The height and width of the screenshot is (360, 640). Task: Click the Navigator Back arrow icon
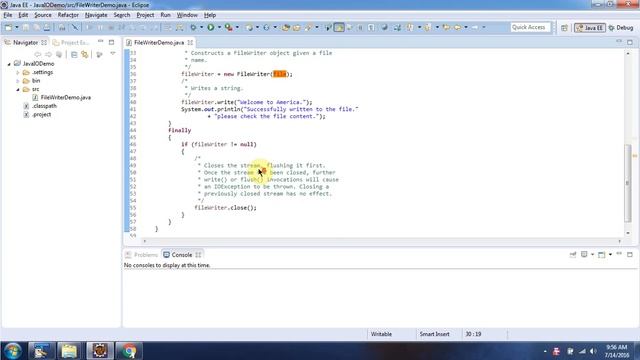[x=38, y=54]
